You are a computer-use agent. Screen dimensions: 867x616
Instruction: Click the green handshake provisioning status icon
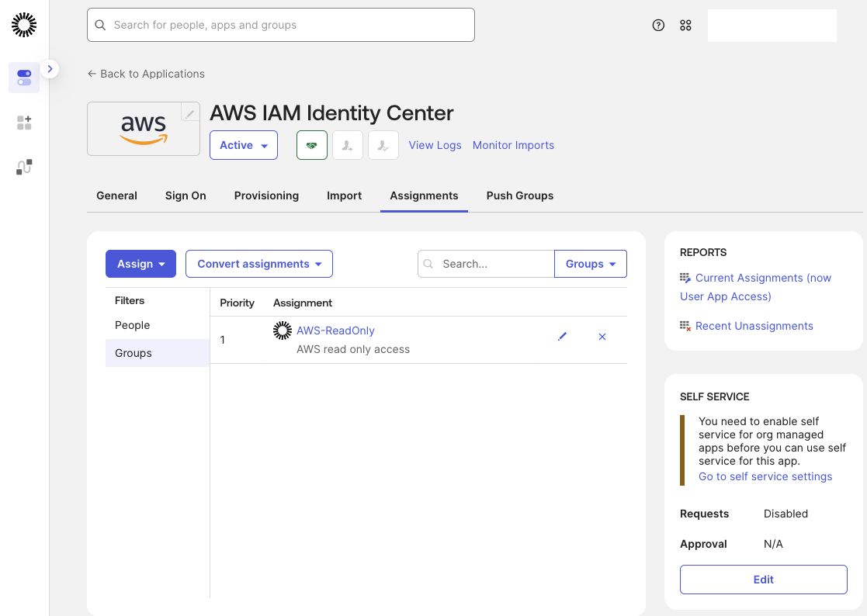tap(311, 145)
